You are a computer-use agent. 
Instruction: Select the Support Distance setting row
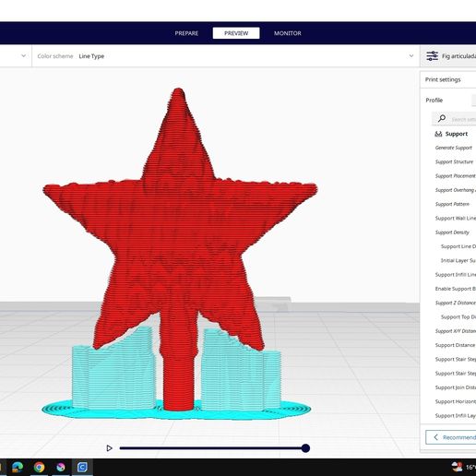455,345
